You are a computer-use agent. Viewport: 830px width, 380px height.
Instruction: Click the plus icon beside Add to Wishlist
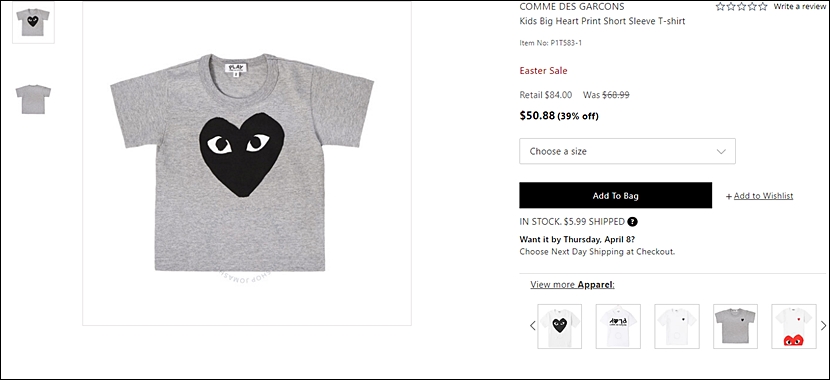tap(729, 196)
